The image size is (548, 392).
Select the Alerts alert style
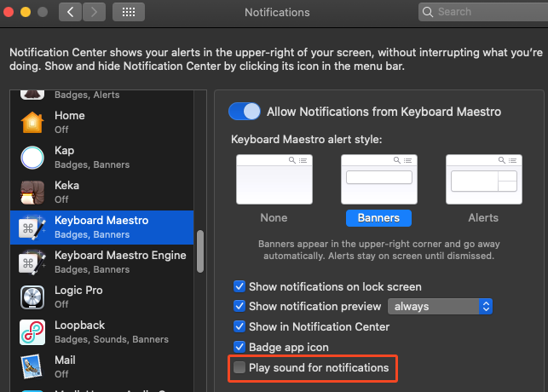[x=482, y=179]
